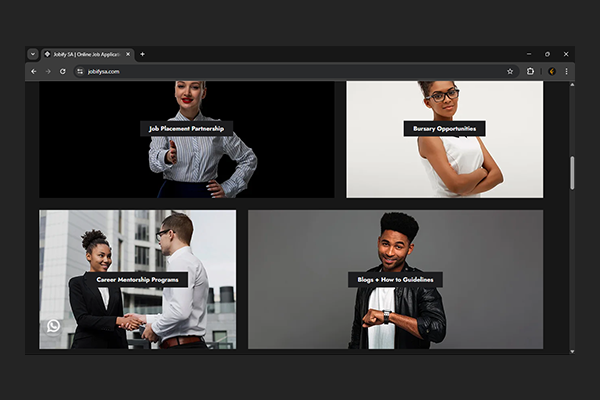
Task: Open a new tab with the plus button
Action: 142,54
